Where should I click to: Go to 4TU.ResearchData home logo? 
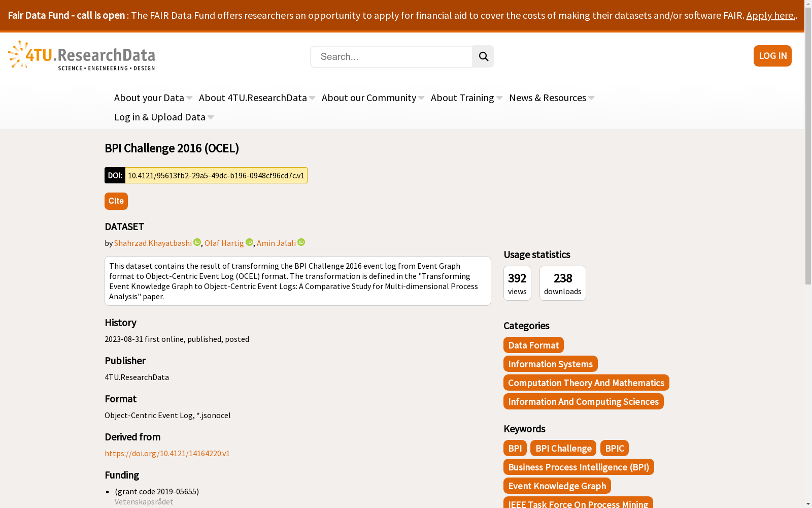tap(82, 55)
